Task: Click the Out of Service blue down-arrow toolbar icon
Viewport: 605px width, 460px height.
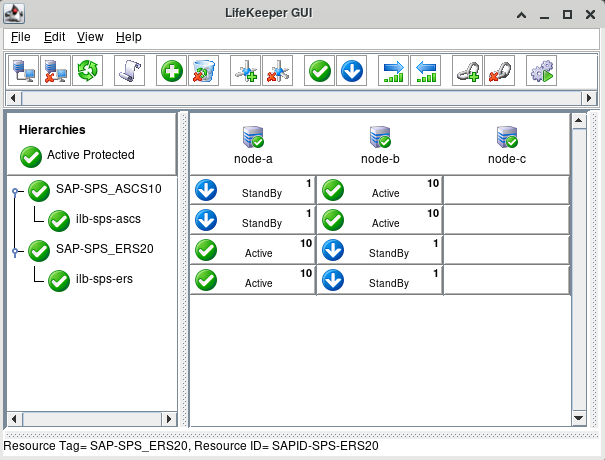Action: (x=351, y=71)
